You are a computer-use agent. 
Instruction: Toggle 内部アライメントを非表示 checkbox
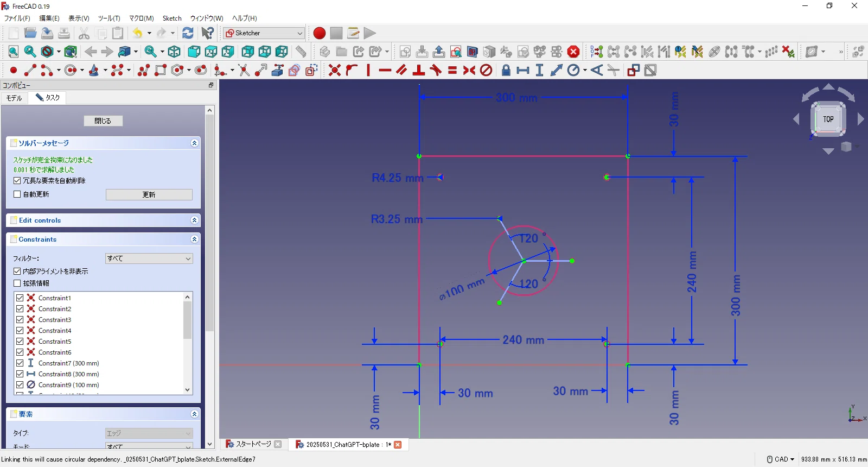[x=17, y=271]
